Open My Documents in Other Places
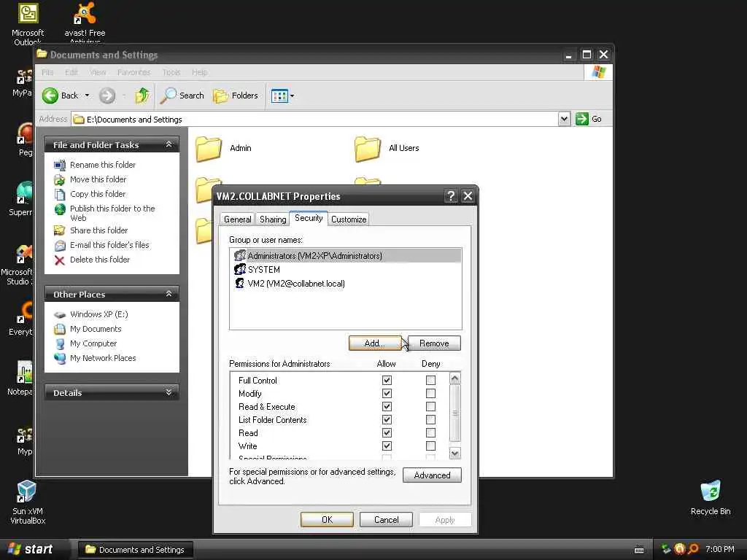 tap(96, 329)
